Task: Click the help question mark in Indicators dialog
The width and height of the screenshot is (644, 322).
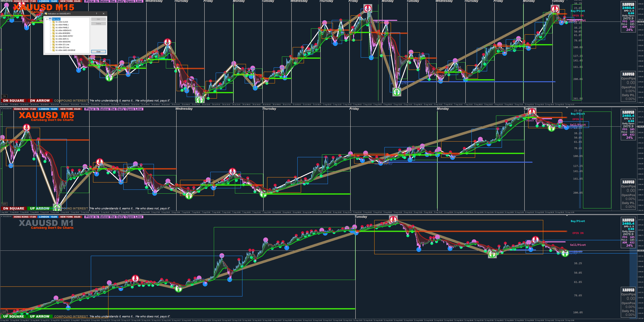Action: (x=96, y=14)
